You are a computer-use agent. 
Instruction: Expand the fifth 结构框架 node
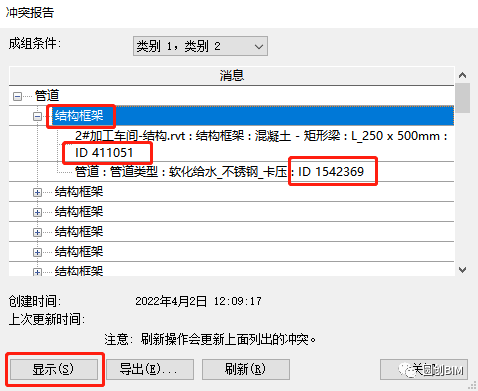tap(37, 252)
